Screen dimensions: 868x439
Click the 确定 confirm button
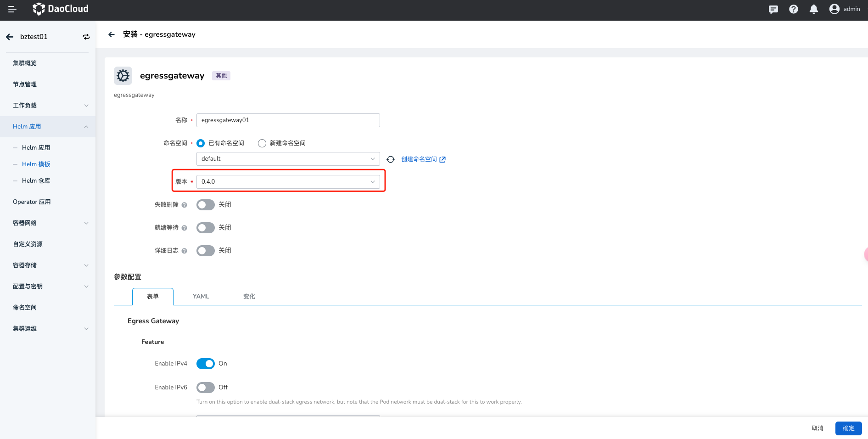pos(848,428)
